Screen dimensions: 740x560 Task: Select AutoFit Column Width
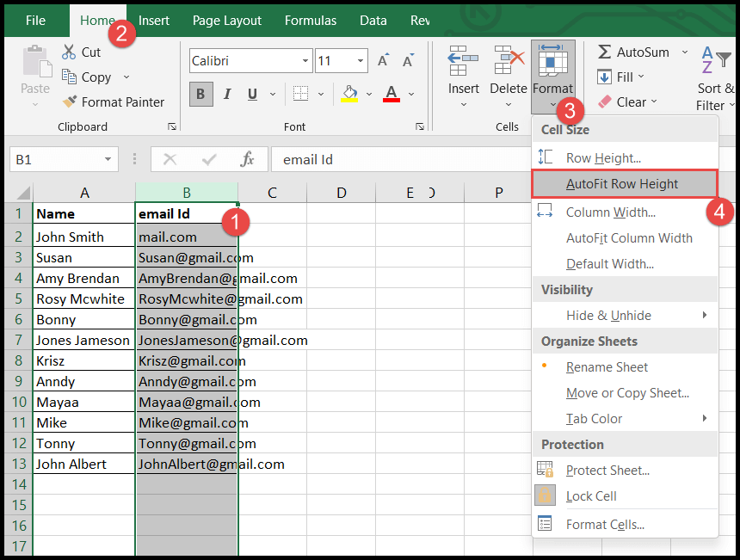click(625, 237)
